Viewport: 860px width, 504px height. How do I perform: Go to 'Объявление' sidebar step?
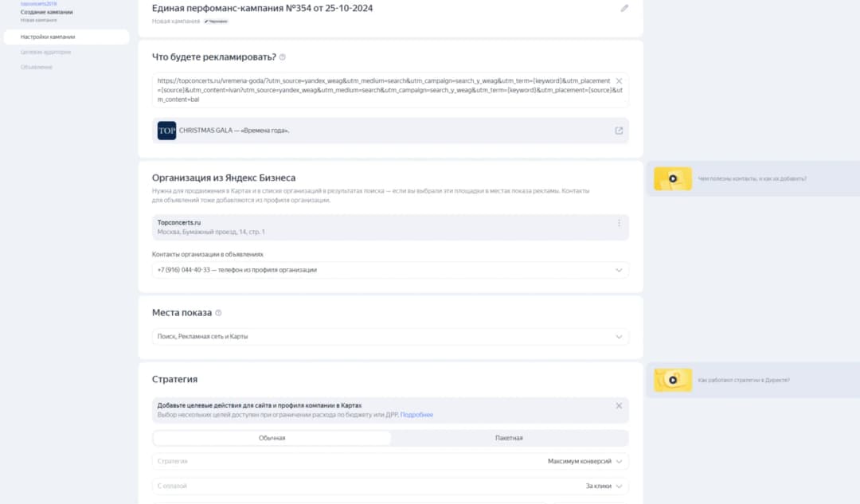[x=36, y=67]
